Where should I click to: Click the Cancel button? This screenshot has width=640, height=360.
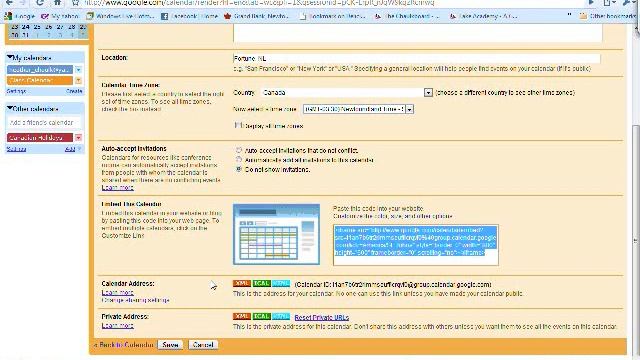203,344
